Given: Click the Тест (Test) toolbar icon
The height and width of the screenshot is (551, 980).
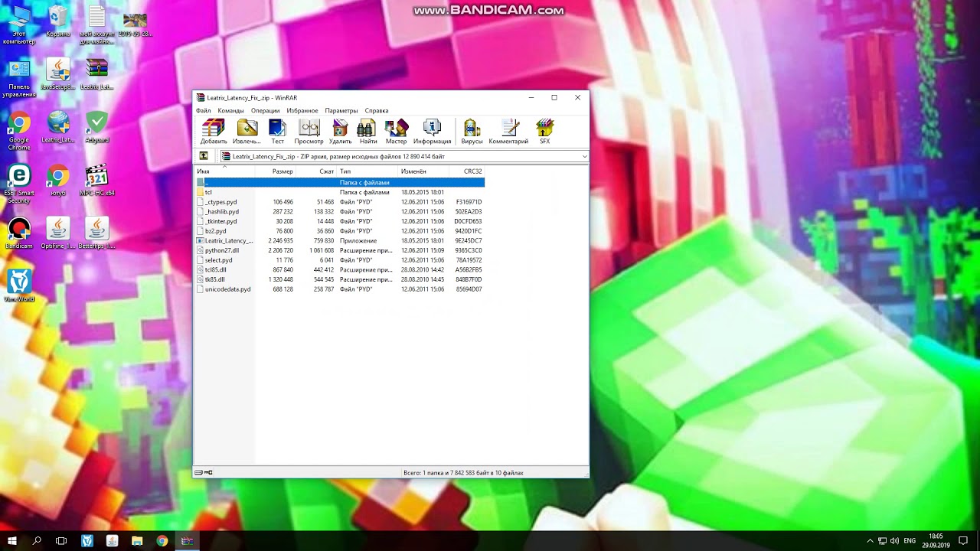Looking at the screenshot, I should [x=277, y=132].
